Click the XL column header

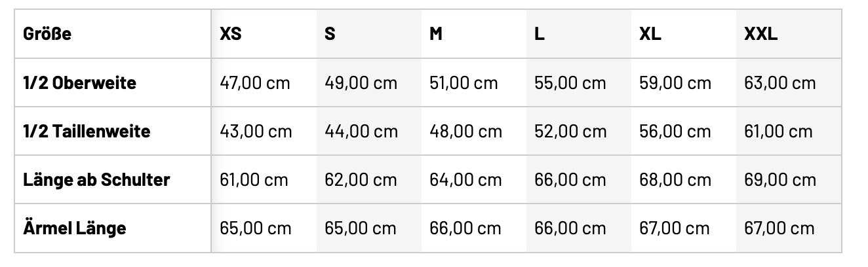click(x=650, y=34)
